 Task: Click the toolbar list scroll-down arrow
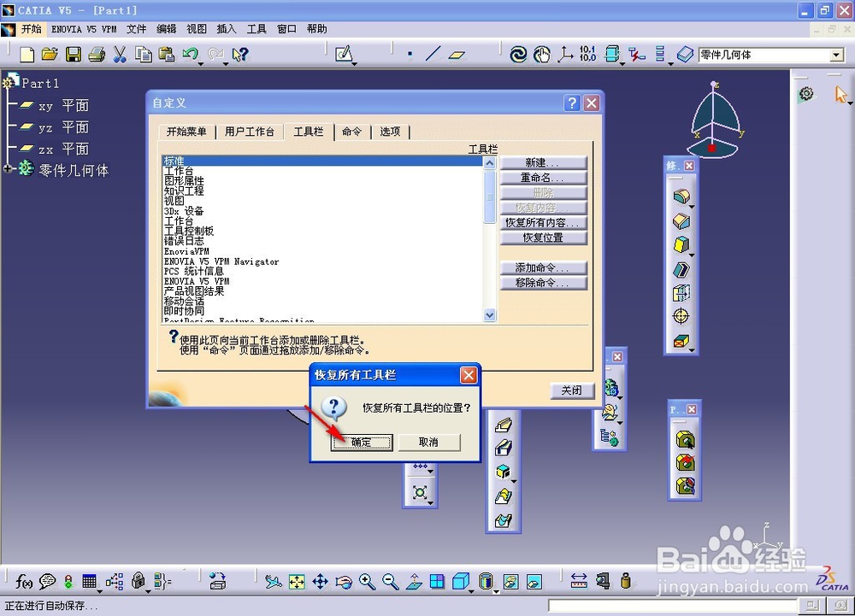pos(490,314)
